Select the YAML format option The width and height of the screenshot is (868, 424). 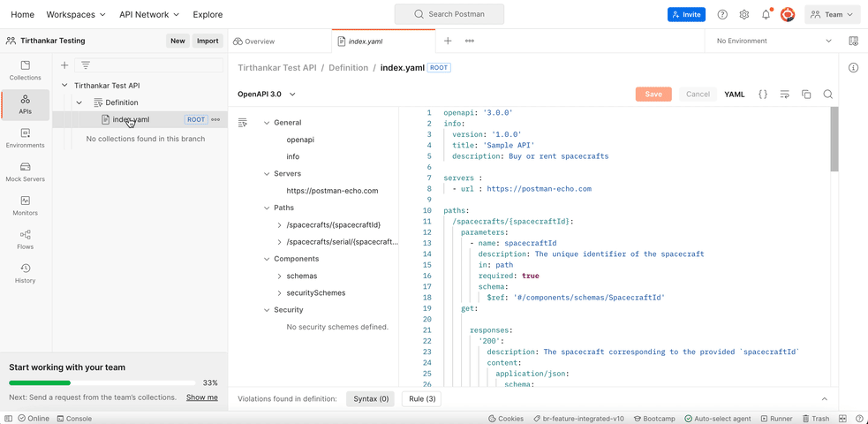(735, 95)
